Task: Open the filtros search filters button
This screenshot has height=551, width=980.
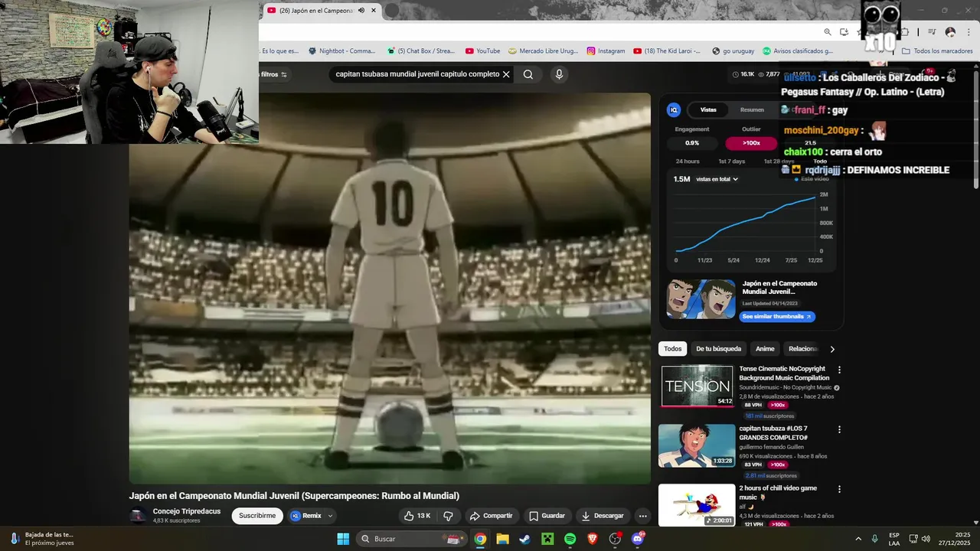Action: pyautogui.click(x=273, y=74)
